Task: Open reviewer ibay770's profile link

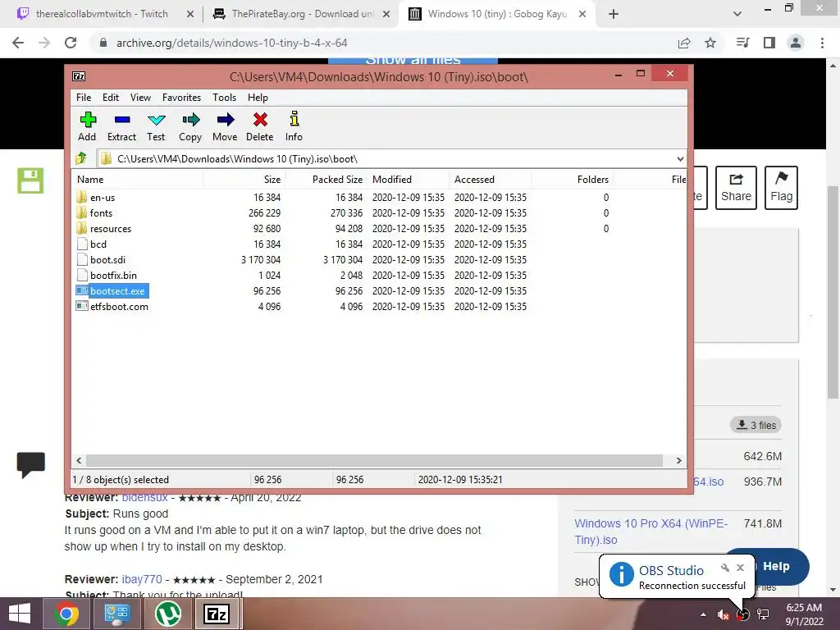Action: pos(142,579)
